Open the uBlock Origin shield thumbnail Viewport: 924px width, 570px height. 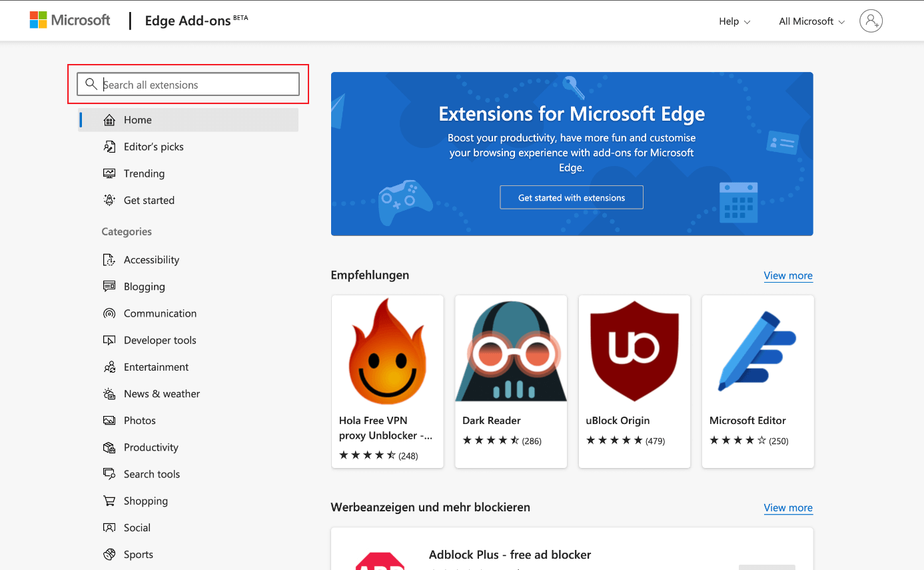tap(635, 351)
